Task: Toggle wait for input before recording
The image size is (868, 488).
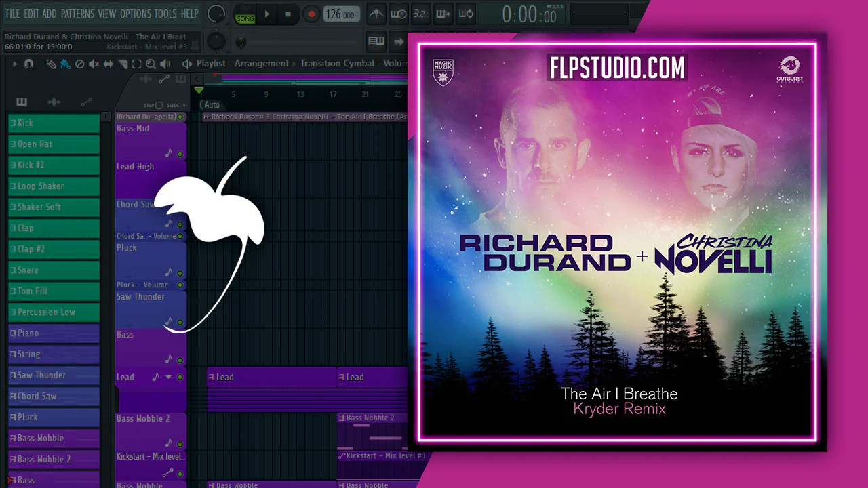Action: [399, 14]
